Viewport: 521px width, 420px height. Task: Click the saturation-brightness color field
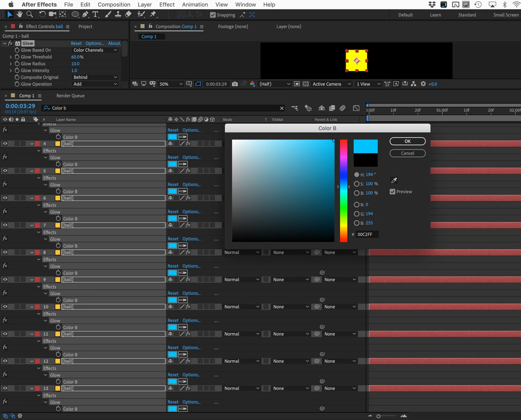(283, 191)
